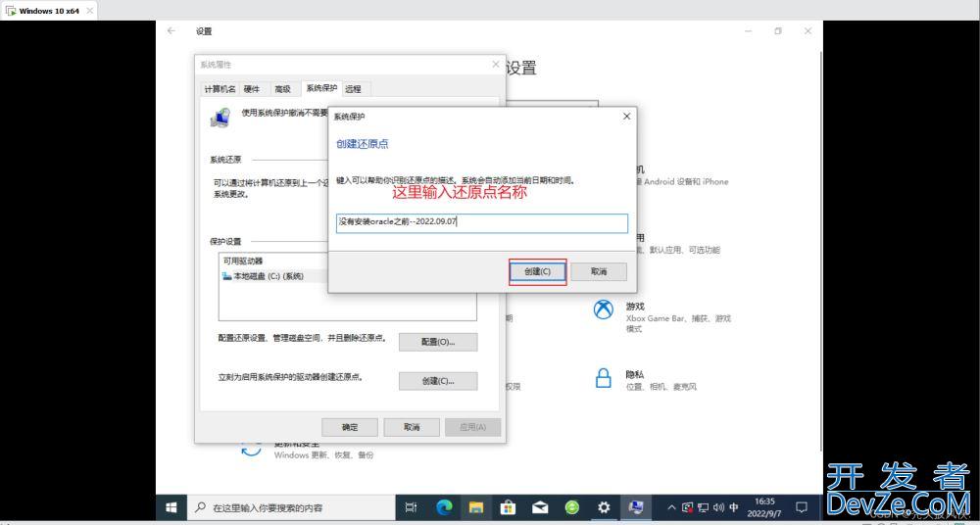Click the back arrow in the Settings window

pyautogui.click(x=171, y=30)
